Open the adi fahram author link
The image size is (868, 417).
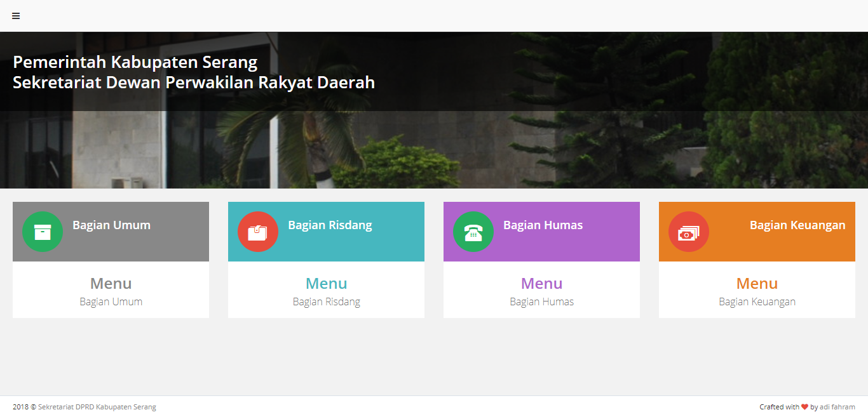pyautogui.click(x=837, y=407)
